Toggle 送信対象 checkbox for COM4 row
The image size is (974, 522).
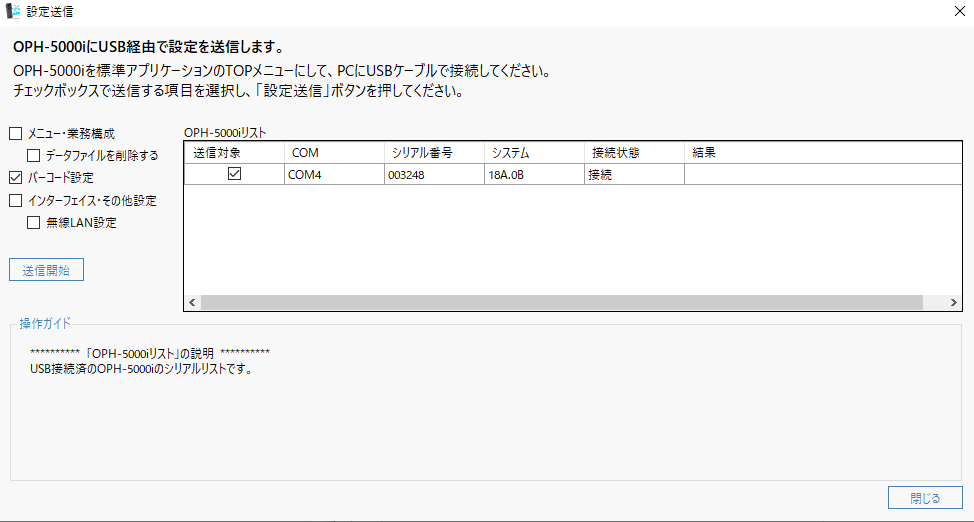(234, 175)
